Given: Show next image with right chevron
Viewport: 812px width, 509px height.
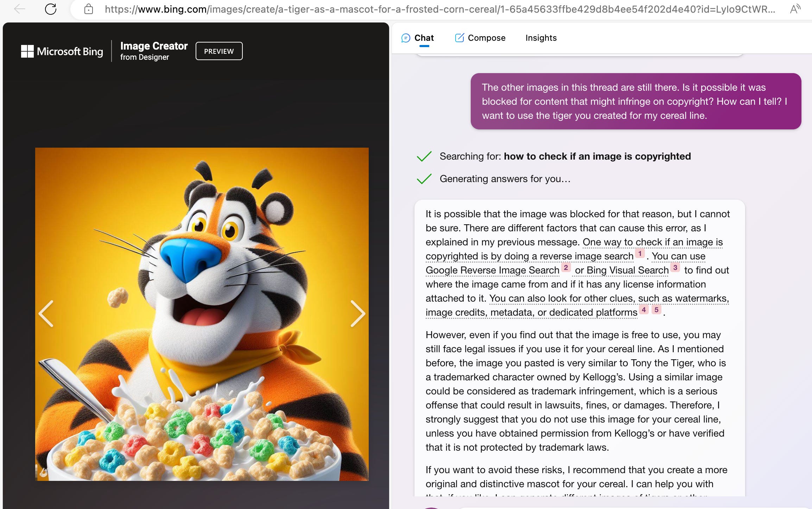Looking at the screenshot, I should (358, 314).
